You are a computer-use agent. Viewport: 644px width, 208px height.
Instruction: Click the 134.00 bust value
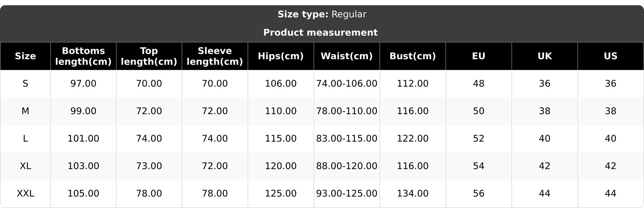413,194
